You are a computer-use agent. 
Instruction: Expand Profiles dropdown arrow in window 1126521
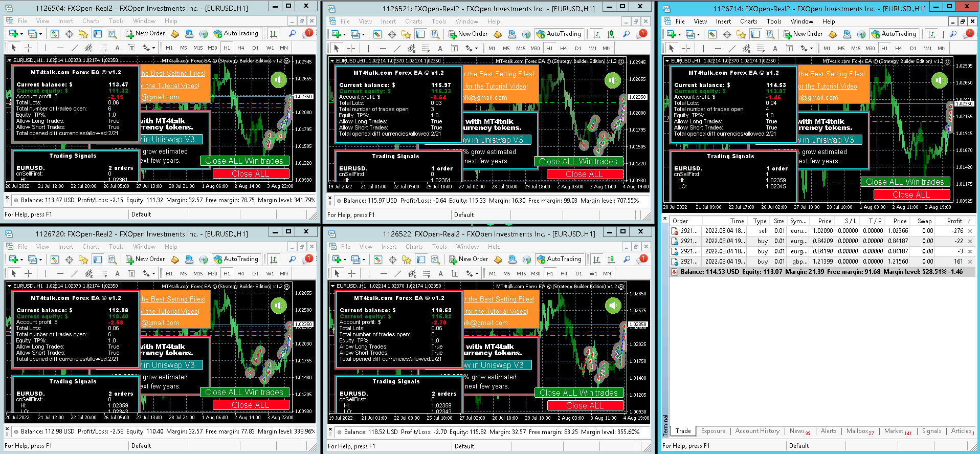(363, 35)
